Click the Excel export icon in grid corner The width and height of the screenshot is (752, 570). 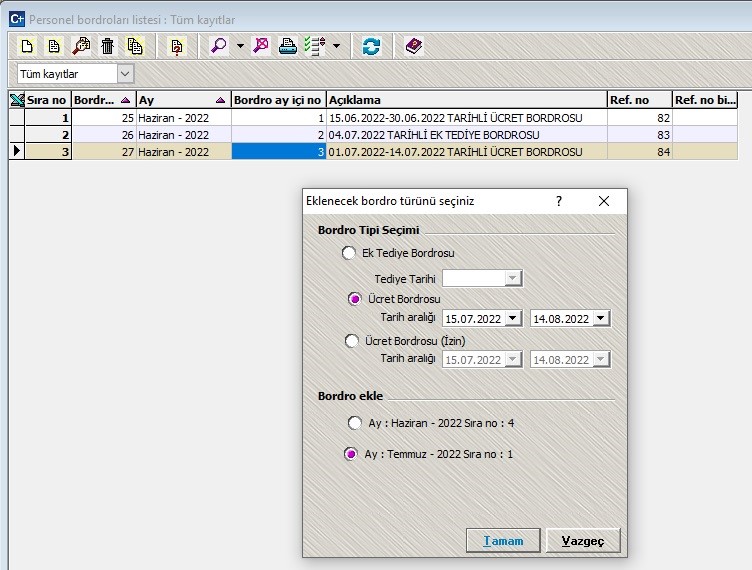(x=17, y=100)
